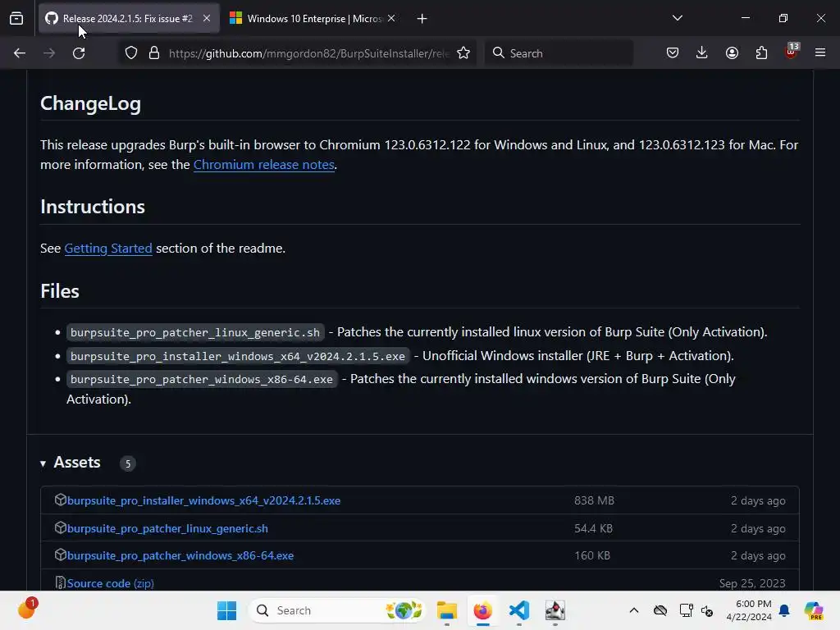Select the 838 MB size text
840x630 pixels.
594,500
